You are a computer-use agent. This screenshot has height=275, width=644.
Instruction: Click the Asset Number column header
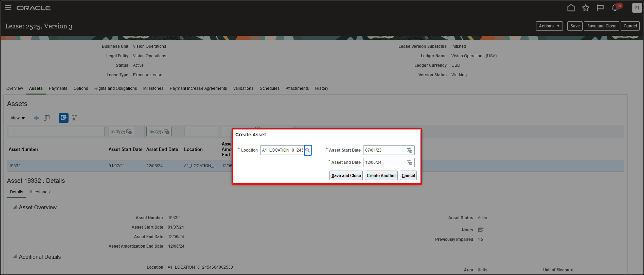(x=24, y=150)
